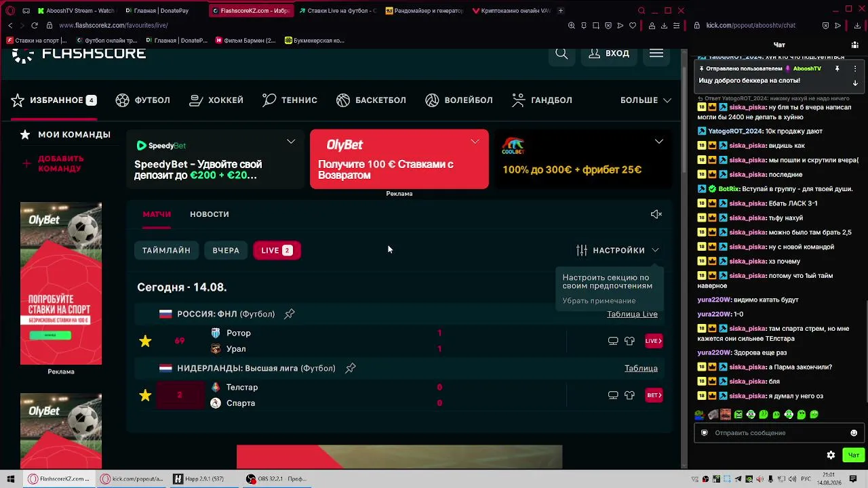The width and height of the screenshot is (868, 488).
Task: Select the LIVE matches filter
Action: (277, 250)
